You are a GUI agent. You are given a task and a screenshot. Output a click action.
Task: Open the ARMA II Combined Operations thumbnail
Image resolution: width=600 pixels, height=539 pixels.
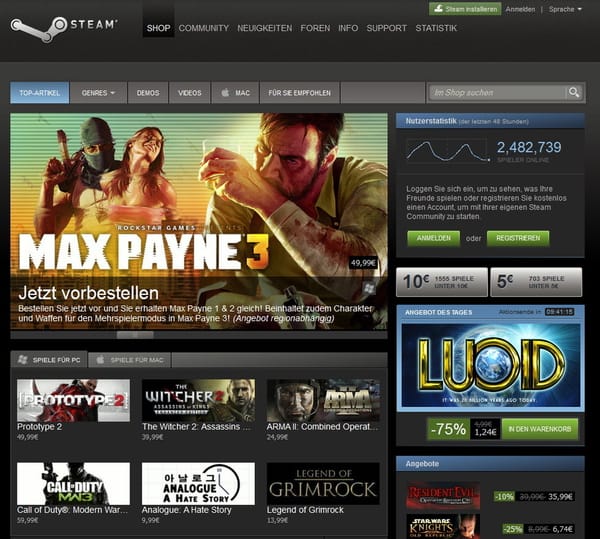click(323, 401)
